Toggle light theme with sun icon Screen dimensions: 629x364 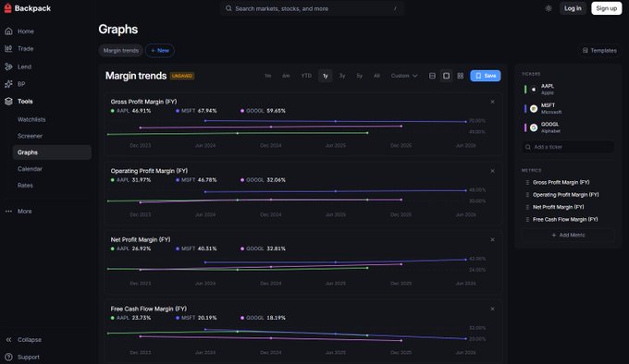[549, 8]
